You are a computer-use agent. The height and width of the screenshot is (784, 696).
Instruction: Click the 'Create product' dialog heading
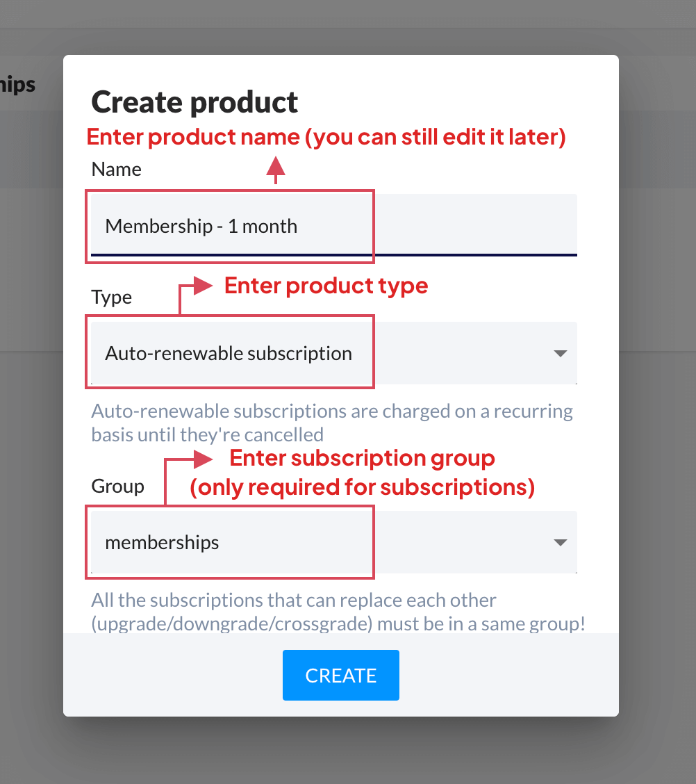point(194,102)
